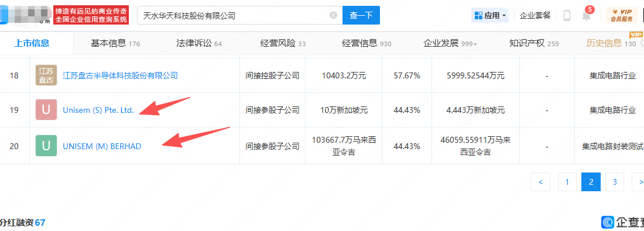Click 46059.55911万马来西亚令吉 cell
The height and width of the screenshot is (231, 644).
475,146
